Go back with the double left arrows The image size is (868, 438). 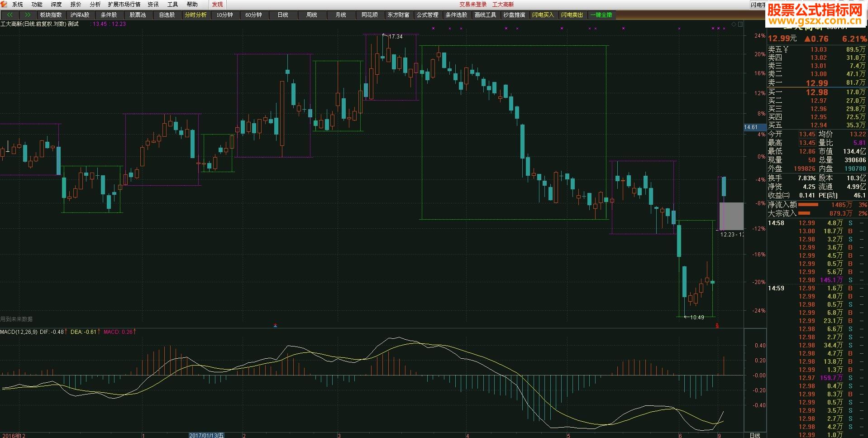10,15
